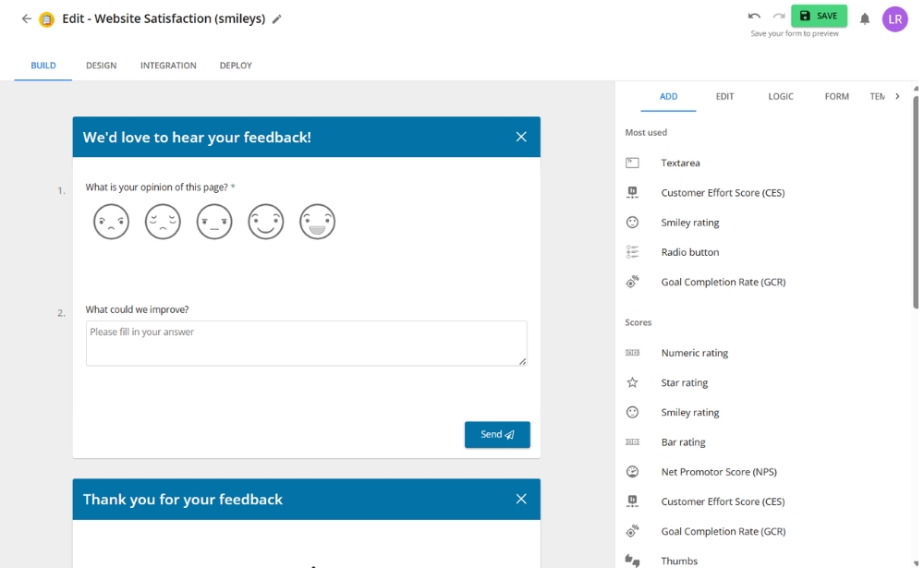This screenshot has width=924, height=568.
Task: Switch to the DESIGN tab
Action: point(101,66)
